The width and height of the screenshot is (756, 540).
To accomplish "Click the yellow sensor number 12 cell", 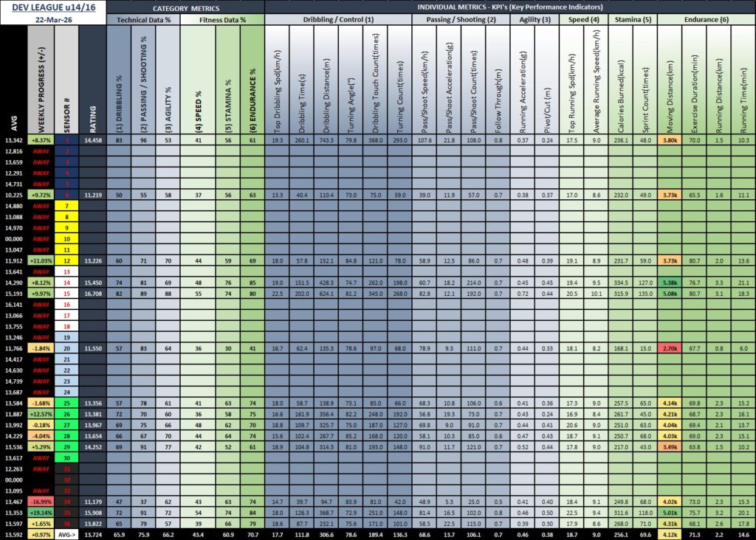I will (x=66, y=260).
